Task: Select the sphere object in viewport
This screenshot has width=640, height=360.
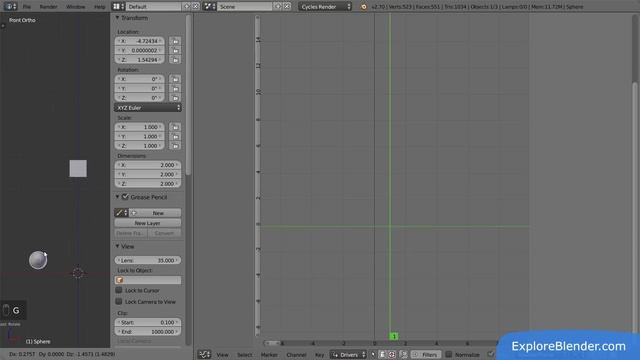Action: pyautogui.click(x=38, y=260)
